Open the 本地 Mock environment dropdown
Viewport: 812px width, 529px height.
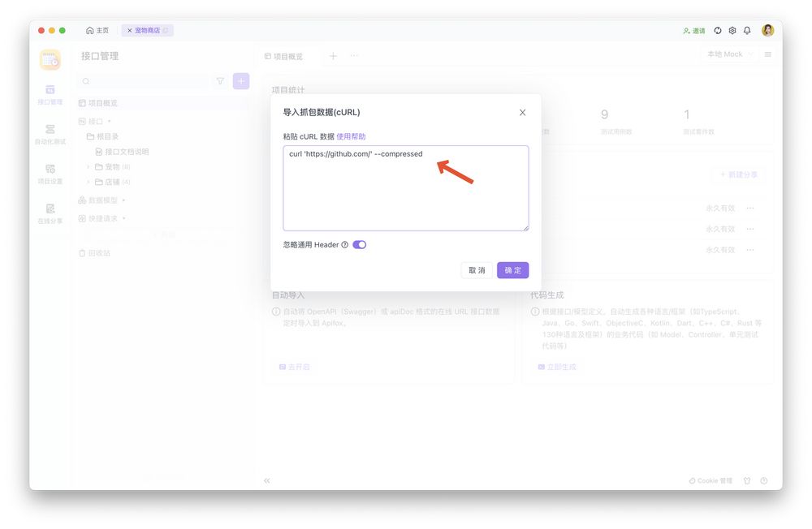729,54
